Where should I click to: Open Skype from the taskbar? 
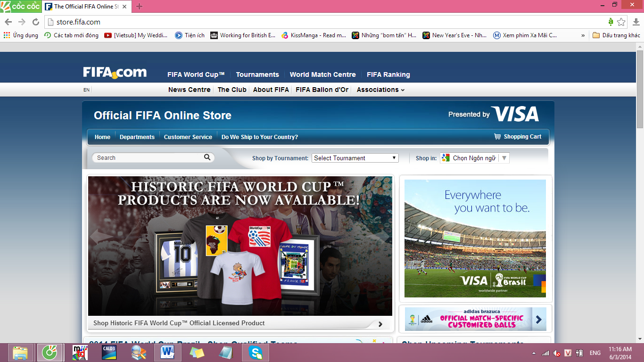pyautogui.click(x=256, y=353)
